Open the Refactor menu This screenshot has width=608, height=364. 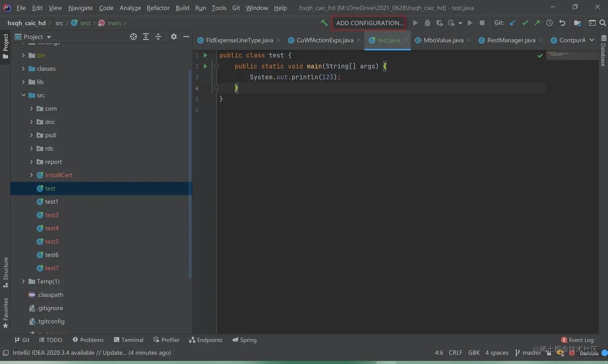click(158, 8)
